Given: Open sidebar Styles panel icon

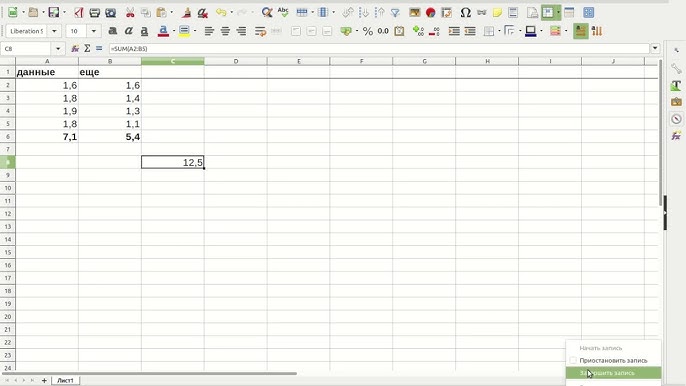Looking at the screenshot, I should (x=676, y=85).
